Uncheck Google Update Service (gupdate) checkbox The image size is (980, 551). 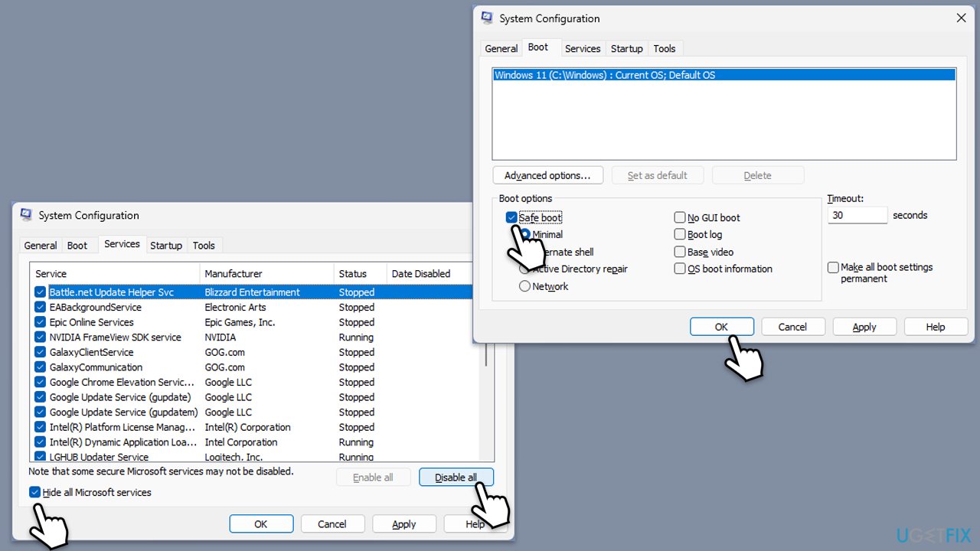coord(41,397)
